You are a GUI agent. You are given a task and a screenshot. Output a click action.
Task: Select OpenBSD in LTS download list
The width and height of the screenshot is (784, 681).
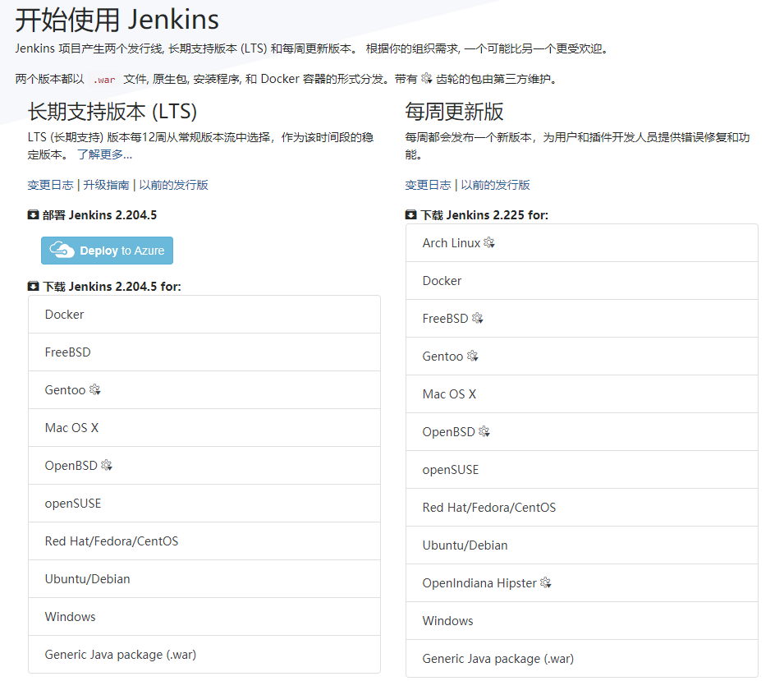point(204,465)
